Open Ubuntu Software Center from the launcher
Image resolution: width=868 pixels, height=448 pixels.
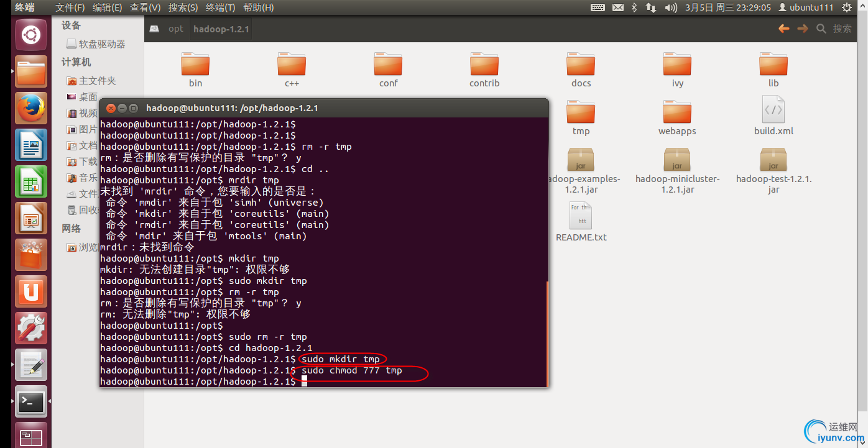tap(31, 255)
